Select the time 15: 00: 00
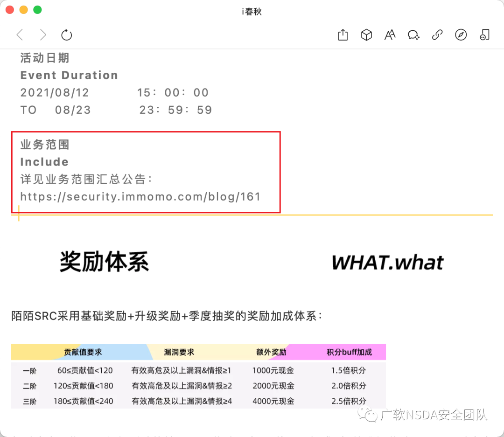The width and height of the screenshot is (504, 437). 173,92
